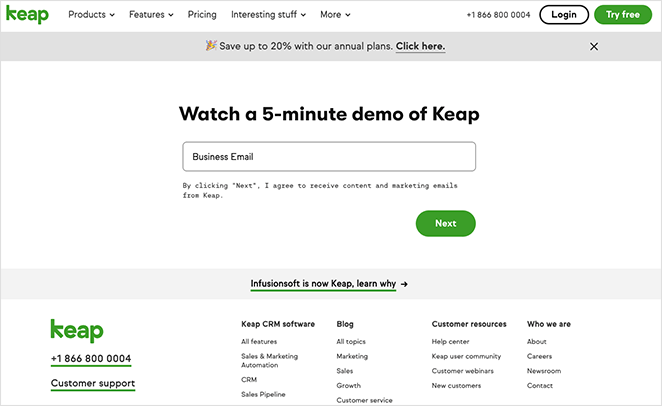The image size is (662, 406).
Task: Open the Contact link
Action: [x=540, y=385]
